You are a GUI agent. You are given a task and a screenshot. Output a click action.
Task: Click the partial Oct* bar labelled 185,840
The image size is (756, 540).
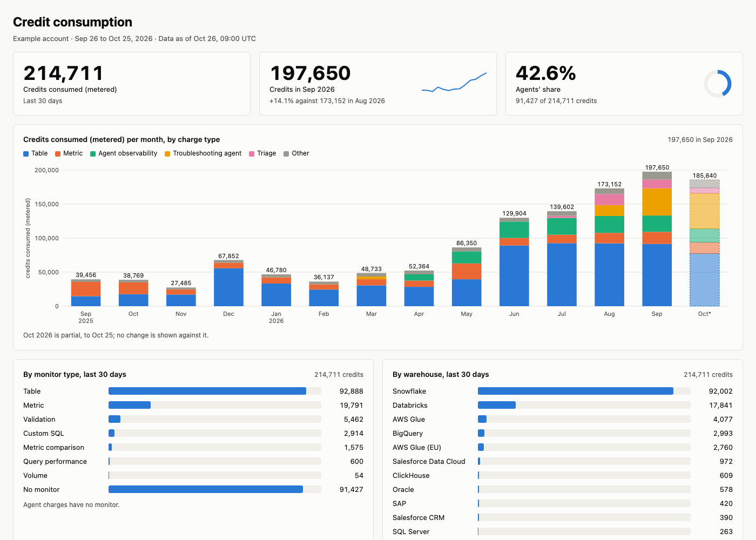705,243
